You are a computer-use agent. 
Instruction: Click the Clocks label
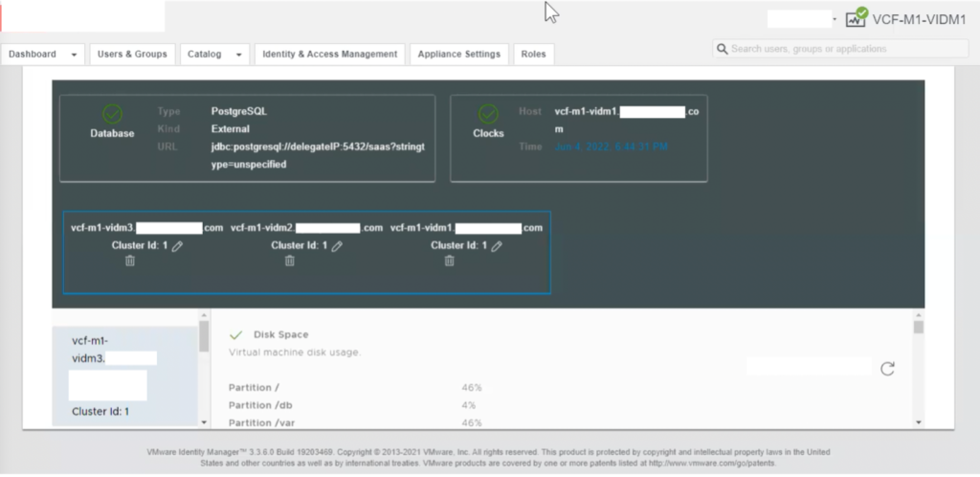pyautogui.click(x=488, y=133)
